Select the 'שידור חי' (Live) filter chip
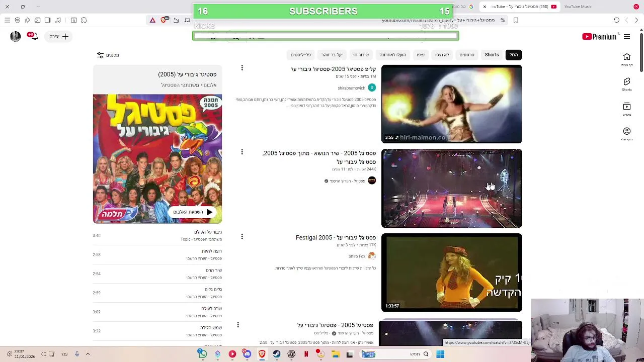The height and width of the screenshot is (362, 644). pos(361,55)
